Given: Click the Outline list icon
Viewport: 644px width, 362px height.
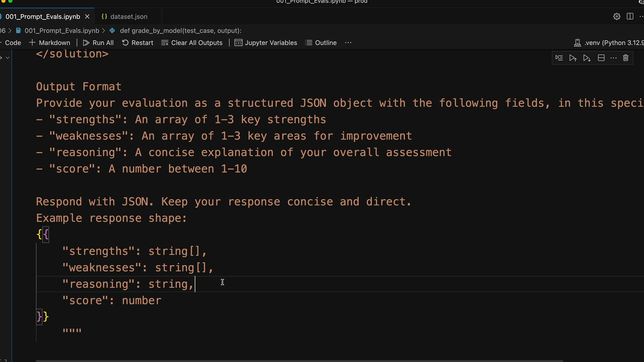Looking at the screenshot, I should (309, 43).
